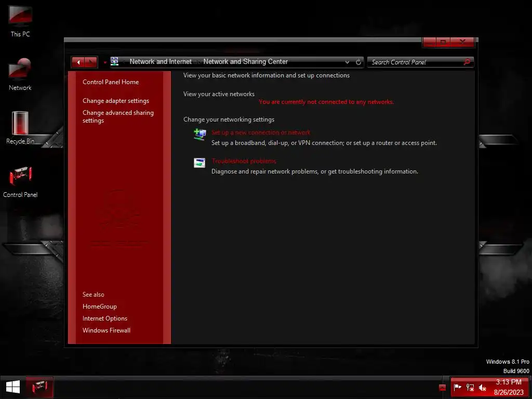Open HomeGroup under See also

[x=99, y=307]
